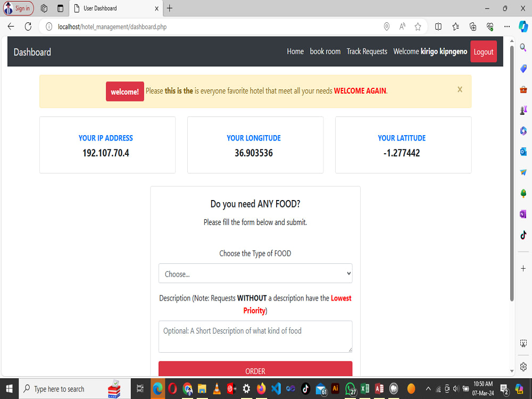This screenshot has width=532, height=399.
Task: Open the tab actions menu icon
Action: point(61,9)
